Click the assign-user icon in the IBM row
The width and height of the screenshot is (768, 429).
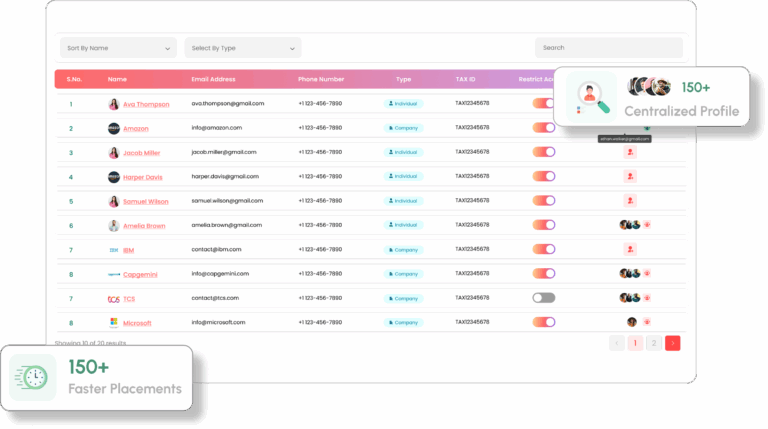[630, 249]
